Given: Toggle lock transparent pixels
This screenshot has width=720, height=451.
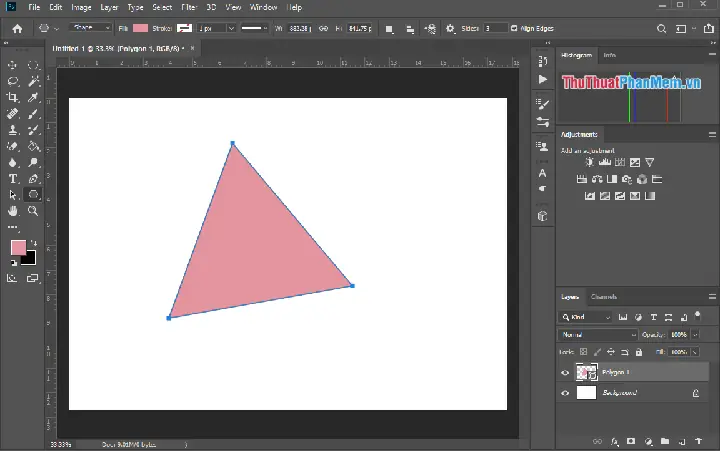Looking at the screenshot, I should pos(583,352).
